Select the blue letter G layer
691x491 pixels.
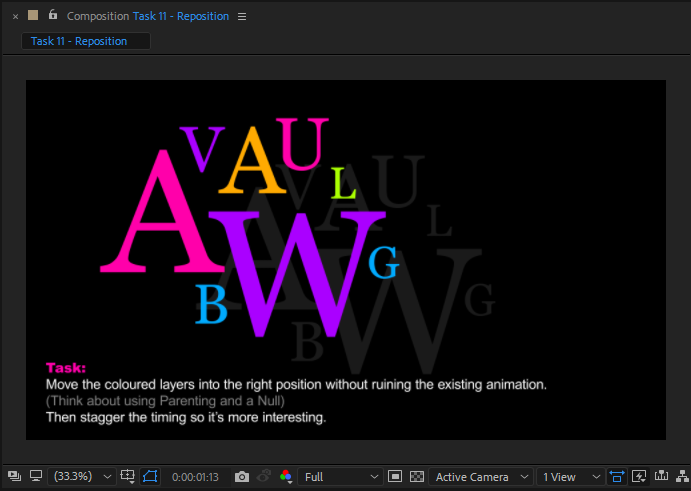pyautogui.click(x=384, y=263)
